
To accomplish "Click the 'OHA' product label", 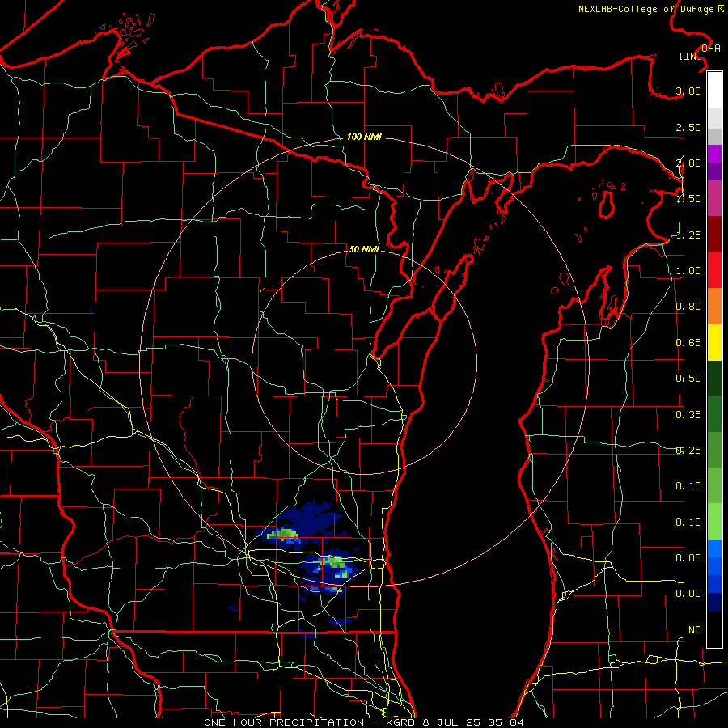I will click(x=710, y=49).
